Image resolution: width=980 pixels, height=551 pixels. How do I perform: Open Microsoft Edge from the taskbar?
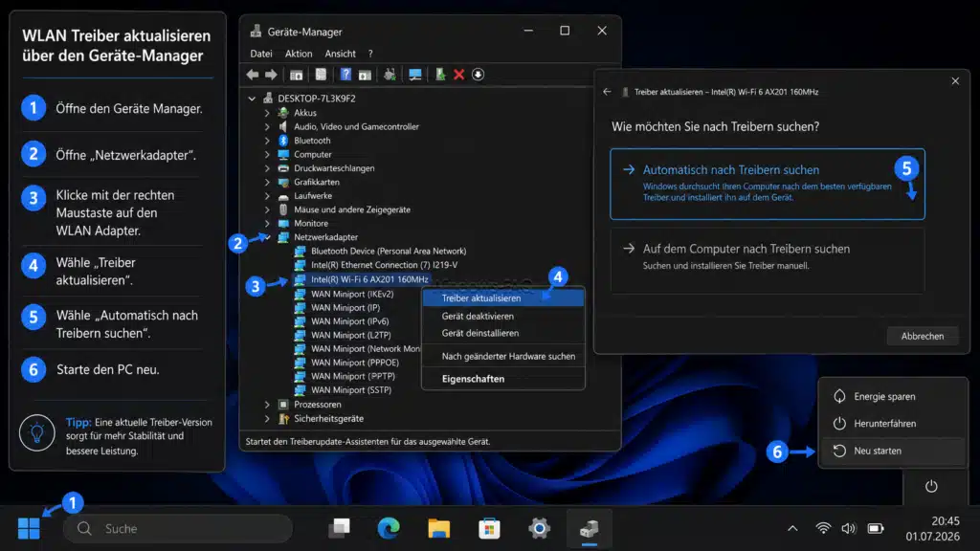[x=389, y=528]
